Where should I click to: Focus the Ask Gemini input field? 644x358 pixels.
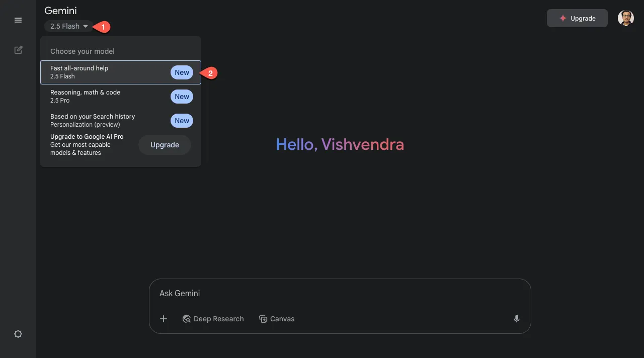click(340, 293)
